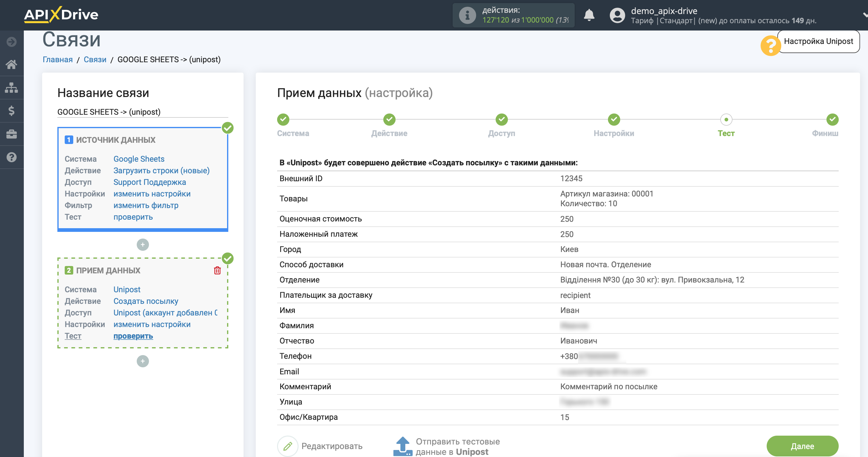Select the Тест step
This screenshot has height=457, width=868.
click(x=726, y=119)
